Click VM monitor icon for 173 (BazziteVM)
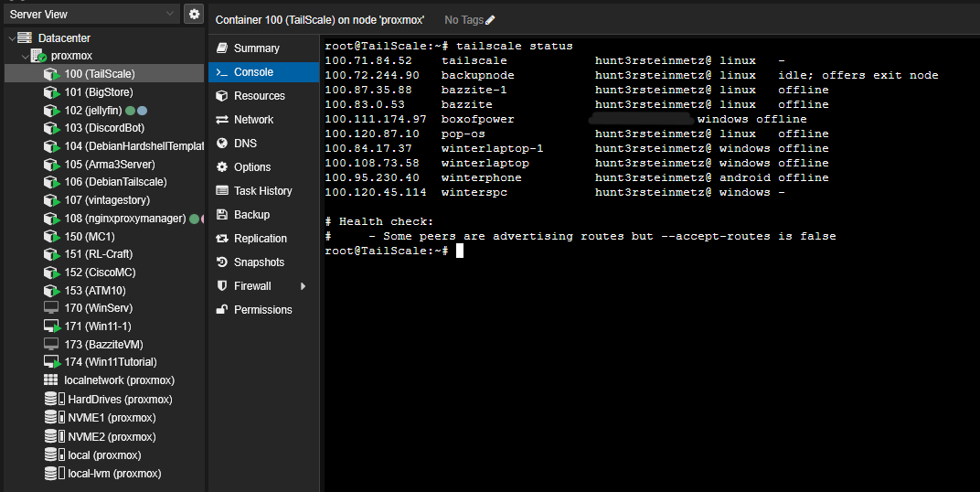 [x=51, y=345]
